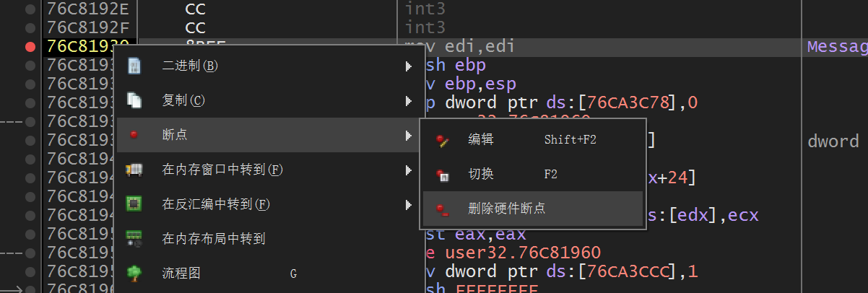Click the int3 instruction on row 76C8192E
Viewport: 868px width, 293px height.
[x=425, y=9]
